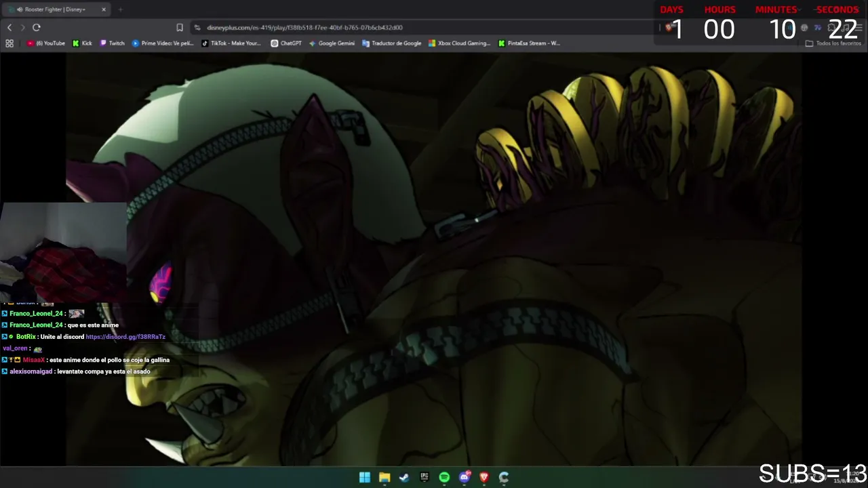
Task: Open the site settings icon beside the URL
Action: tap(197, 28)
